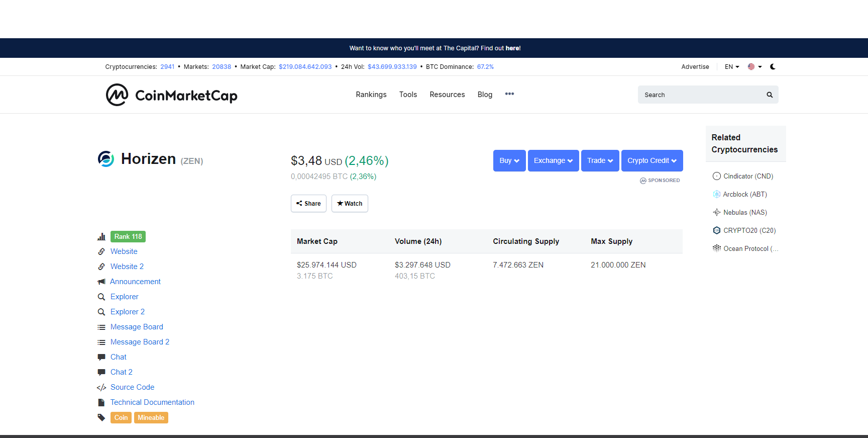The width and height of the screenshot is (868, 438).
Task: Click the CRYPTO20 coin icon
Action: click(717, 230)
